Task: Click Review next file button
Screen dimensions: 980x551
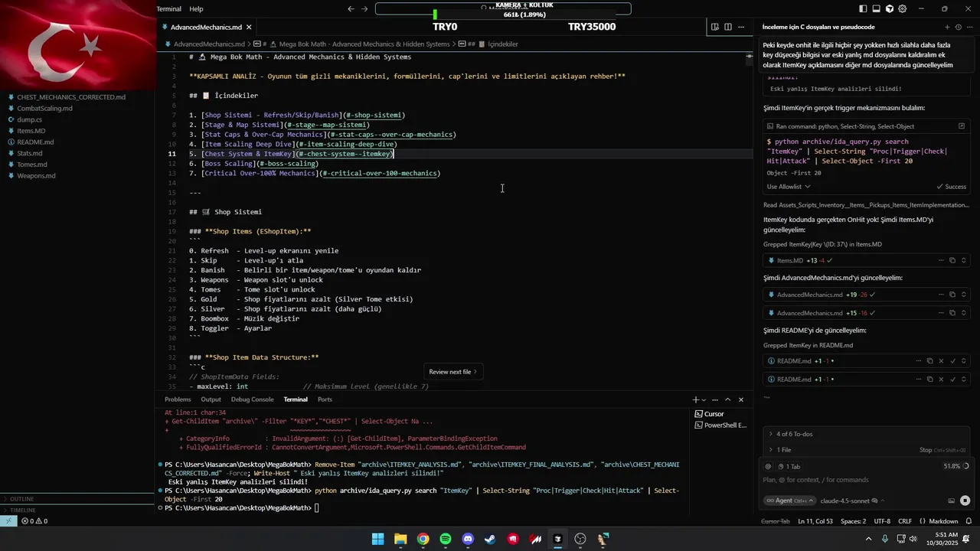Action: [452, 372]
